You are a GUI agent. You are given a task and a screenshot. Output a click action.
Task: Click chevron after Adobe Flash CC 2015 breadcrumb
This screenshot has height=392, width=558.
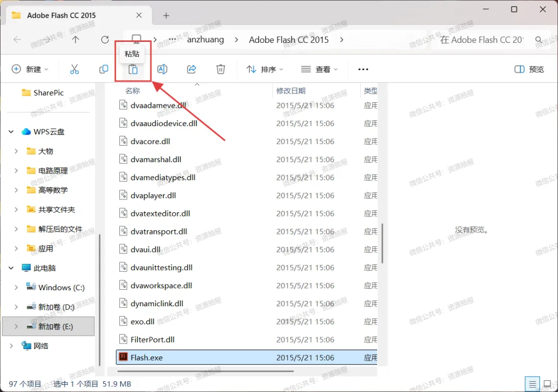[342, 39]
